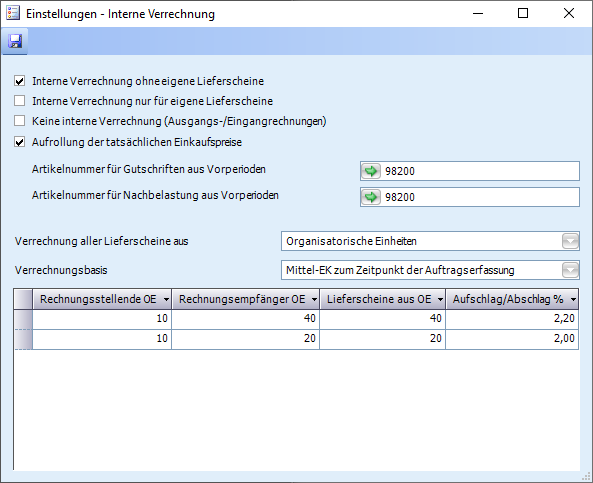Click the grid's top-left select-all corner
Image resolution: width=593 pixels, height=483 pixels.
coord(23,299)
